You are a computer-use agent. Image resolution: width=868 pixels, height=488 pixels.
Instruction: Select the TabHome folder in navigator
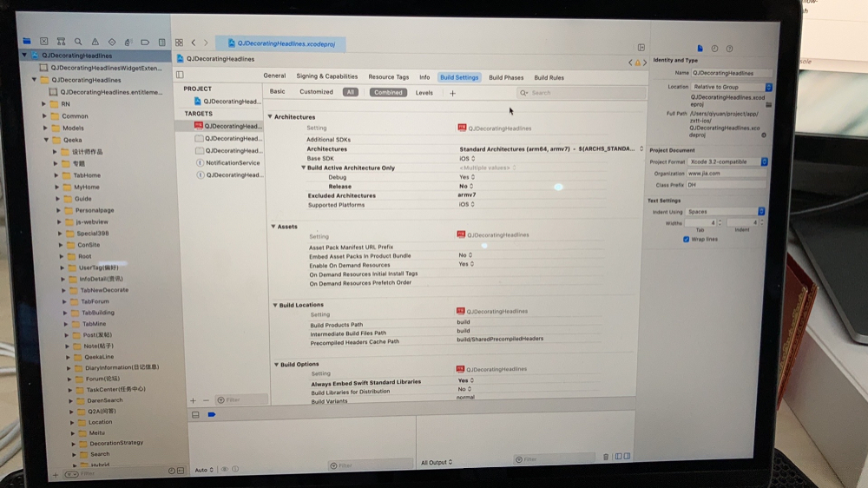pos(88,175)
